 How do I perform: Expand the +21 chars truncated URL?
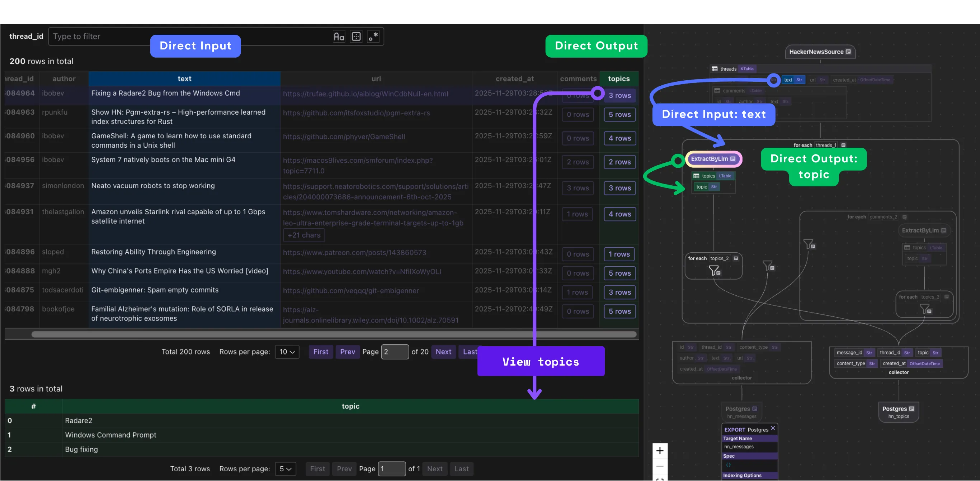[x=303, y=235]
